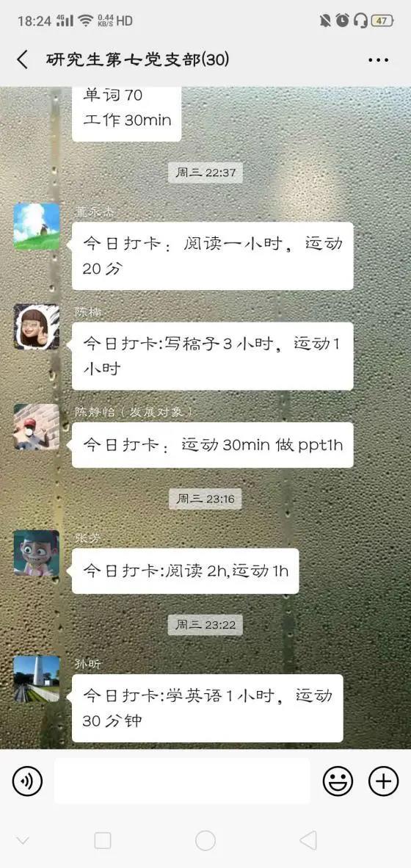411x868 pixels.
Task: Open 孙昕's lighthouse avatar
Action: click(x=37, y=679)
